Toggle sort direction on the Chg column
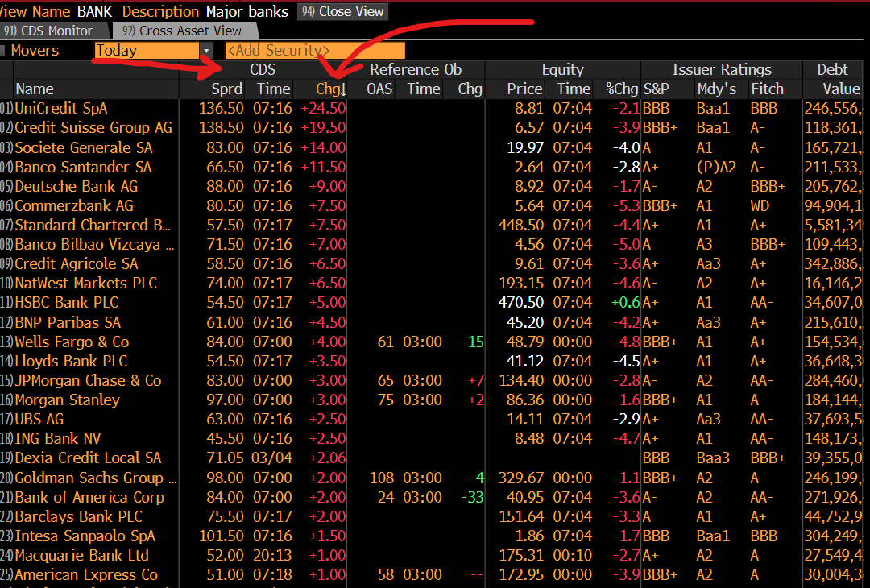Viewport: 870px width, 588px height. click(x=329, y=89)
